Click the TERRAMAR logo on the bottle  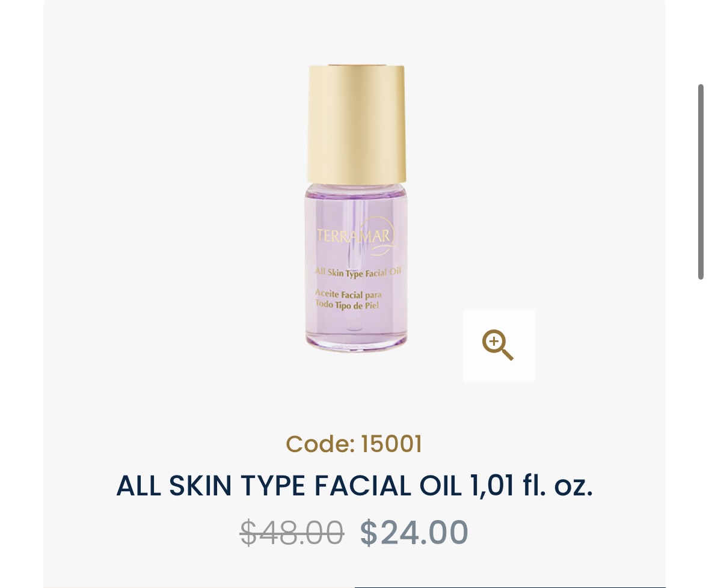tap(356, 236)
